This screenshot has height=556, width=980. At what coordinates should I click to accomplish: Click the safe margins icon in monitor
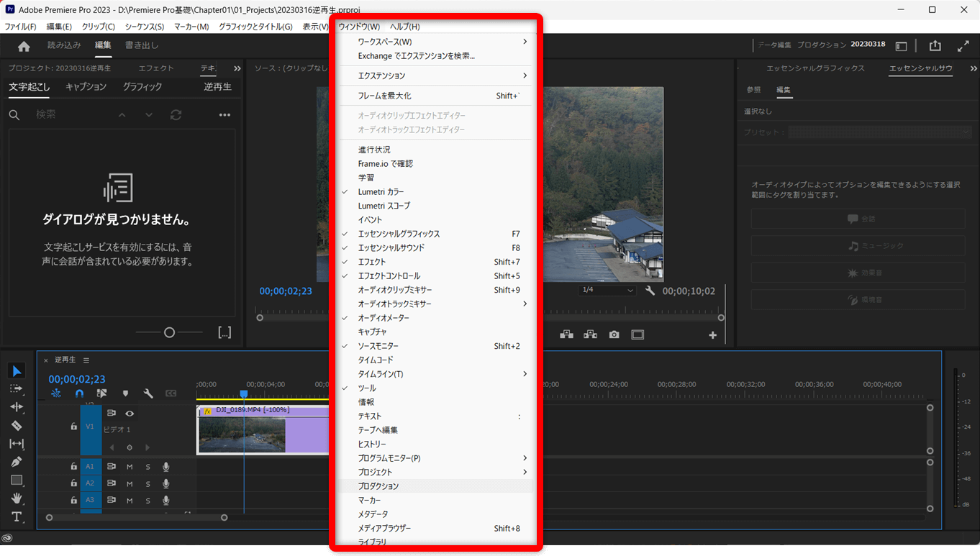point(638,334)
